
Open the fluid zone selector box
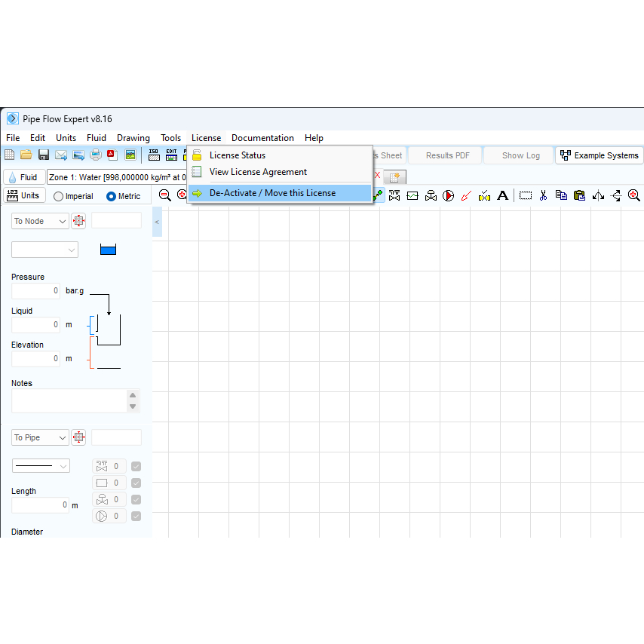click(x=117, y=177)
